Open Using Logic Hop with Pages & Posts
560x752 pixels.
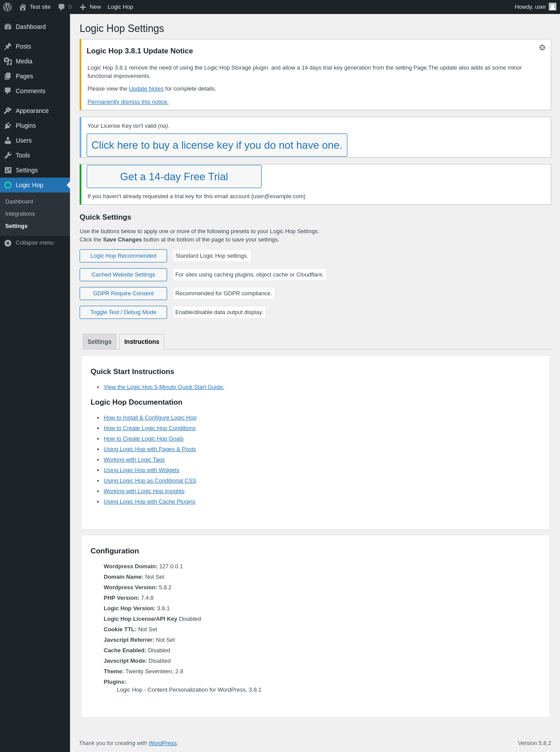coord(150,449)
